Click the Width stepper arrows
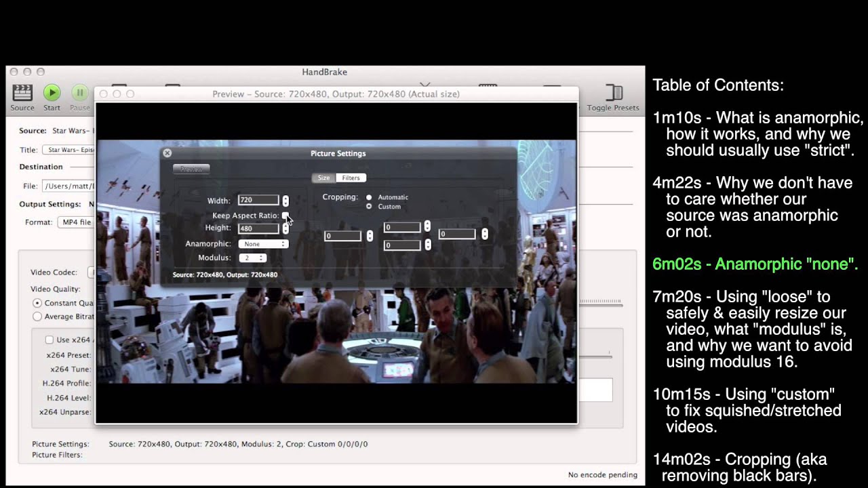868x488 pixels. (x=285, y=201)
